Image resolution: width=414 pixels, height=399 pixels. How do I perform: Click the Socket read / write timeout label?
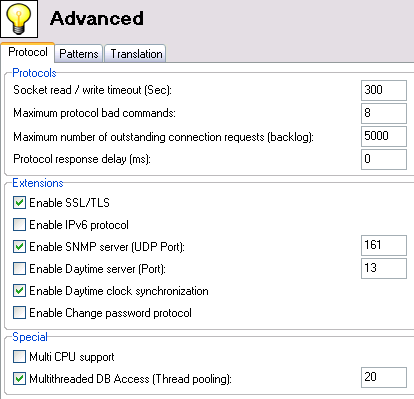tap(92, 90)
